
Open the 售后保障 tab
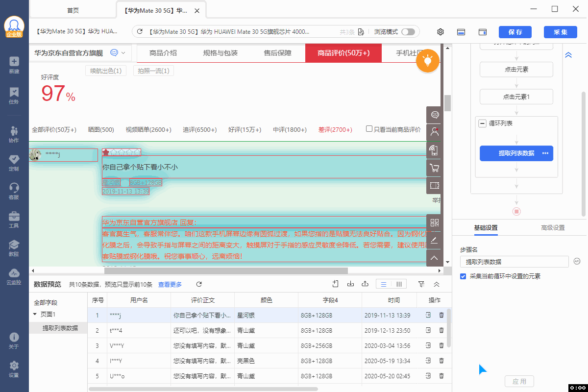(277, 53)
